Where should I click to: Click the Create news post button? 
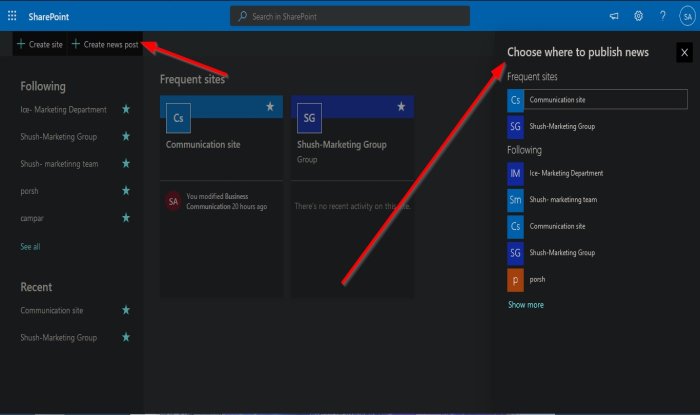[x=105, y=44]
